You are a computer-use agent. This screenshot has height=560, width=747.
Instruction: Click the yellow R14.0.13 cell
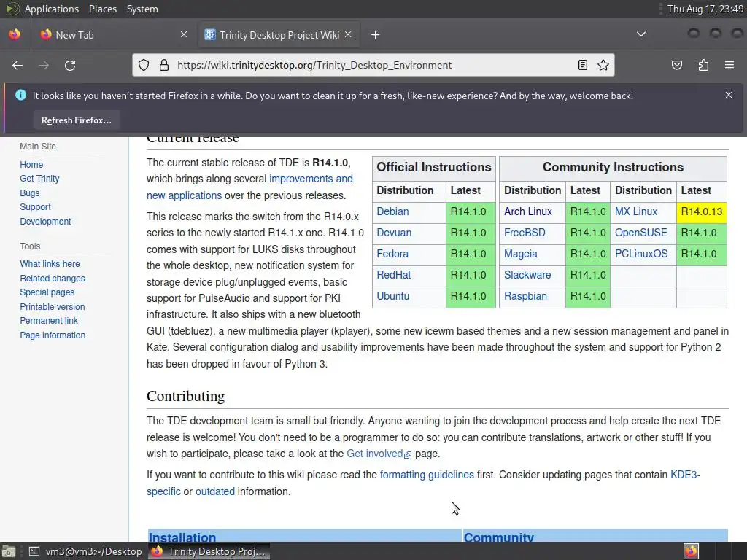[701, 211]
